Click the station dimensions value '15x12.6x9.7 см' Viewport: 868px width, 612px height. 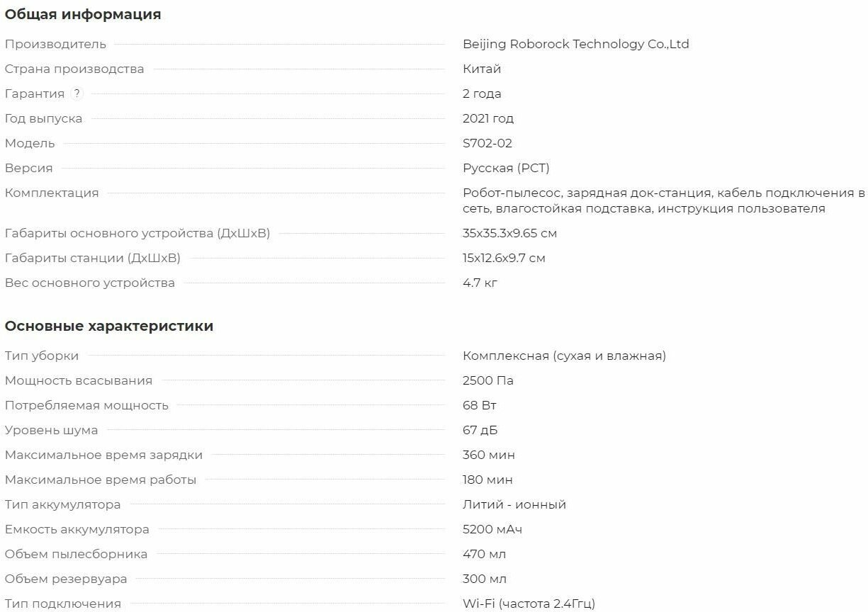504,258
